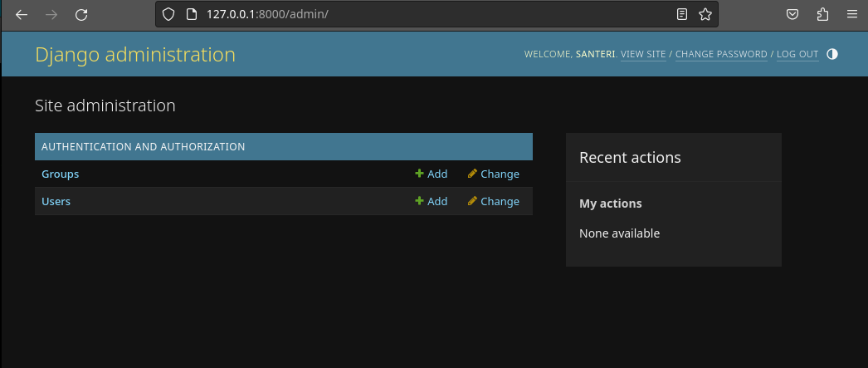Click Change for Groups
Viewport: 868px width, 368px height.
coord(494,174)
